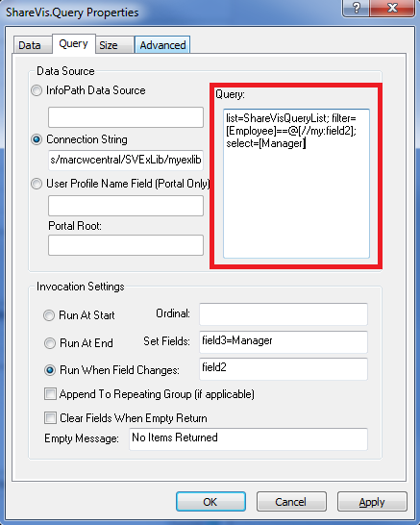Viewport: 420px width, 525px height.
Task: Select InfoPath Data Source radio button
Action: coord(37,90)
